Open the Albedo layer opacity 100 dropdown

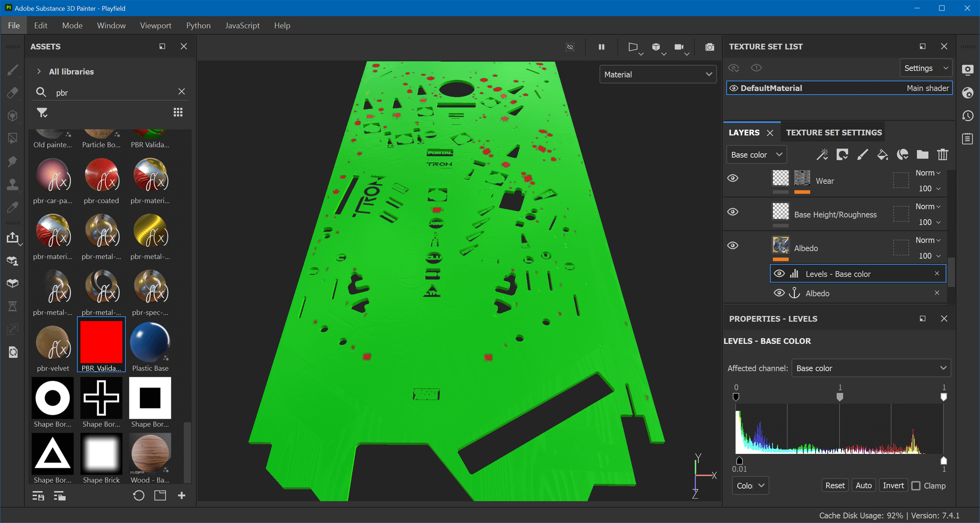coord(929,256)
